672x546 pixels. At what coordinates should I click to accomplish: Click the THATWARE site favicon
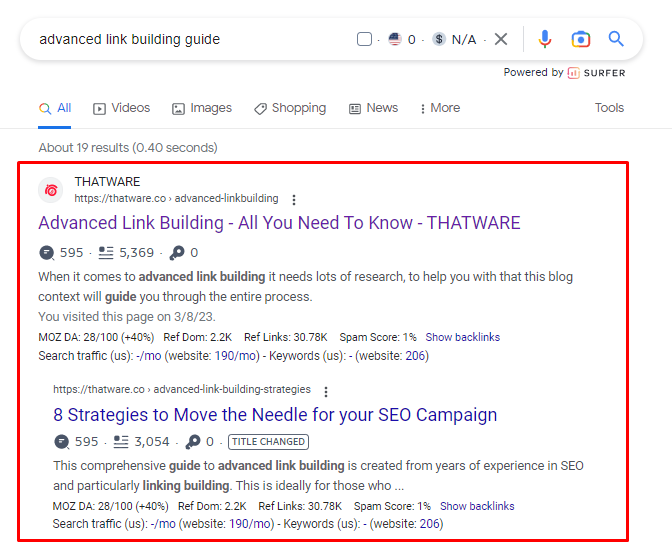click(x=51, y=190)
